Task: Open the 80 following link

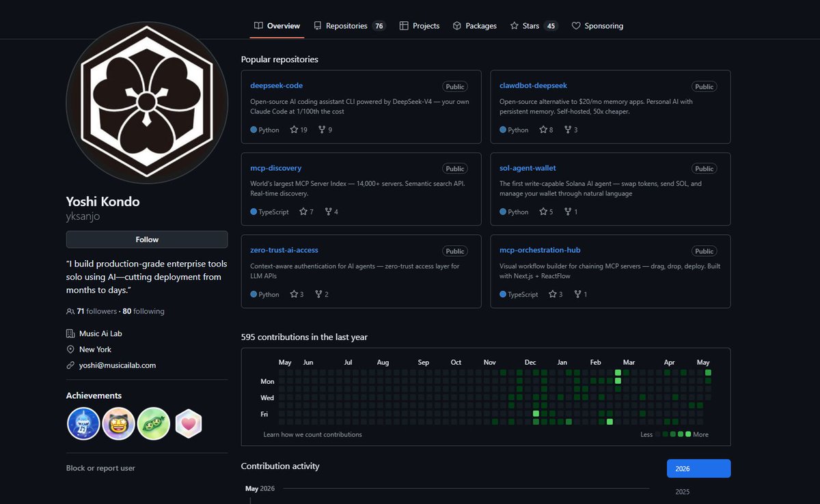Action: [x=143, y=311]
